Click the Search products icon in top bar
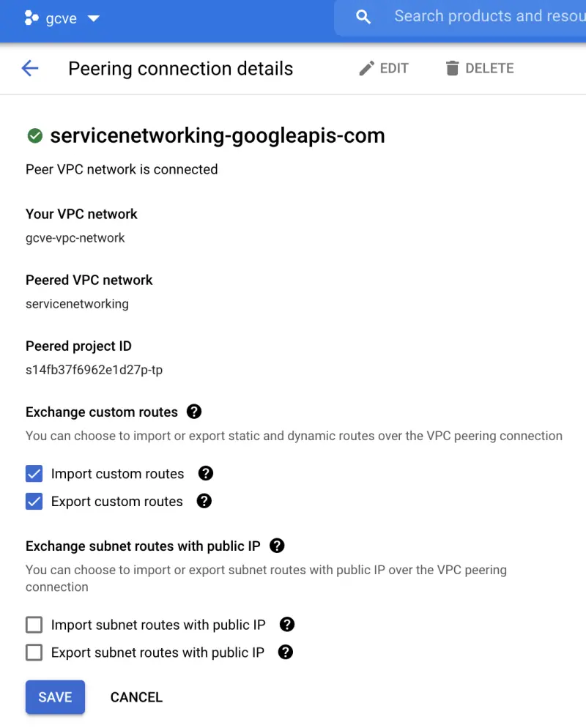Viewport: 586px width, 728px height. coord(364,15)
